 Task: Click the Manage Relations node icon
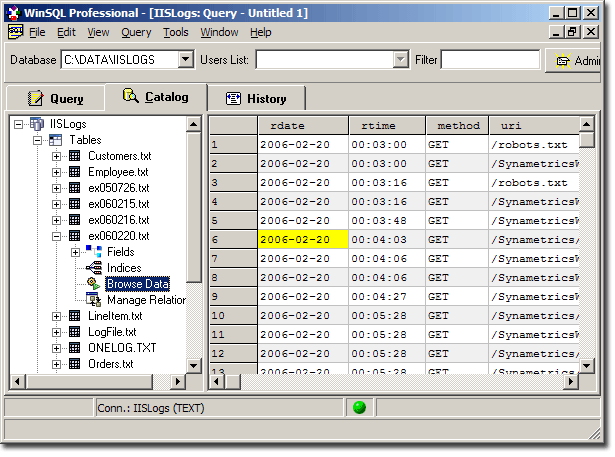click(x=94, y=300)
